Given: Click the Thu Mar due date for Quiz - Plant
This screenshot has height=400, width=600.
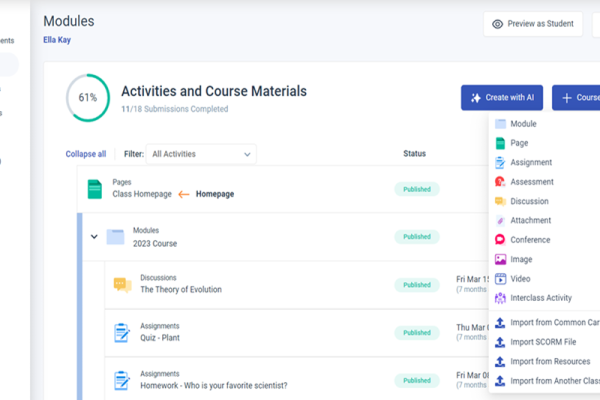Looking at the screenshot, I should [473, 328].
